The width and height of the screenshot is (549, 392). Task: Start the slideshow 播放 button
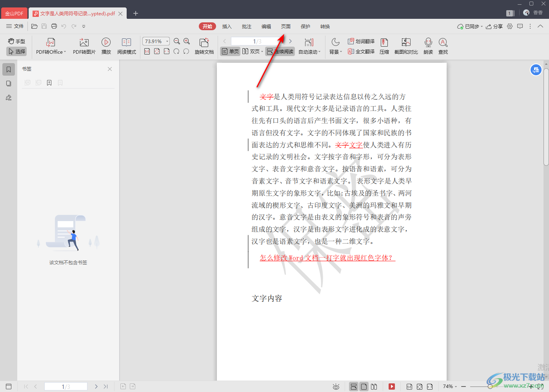[106, 46]
